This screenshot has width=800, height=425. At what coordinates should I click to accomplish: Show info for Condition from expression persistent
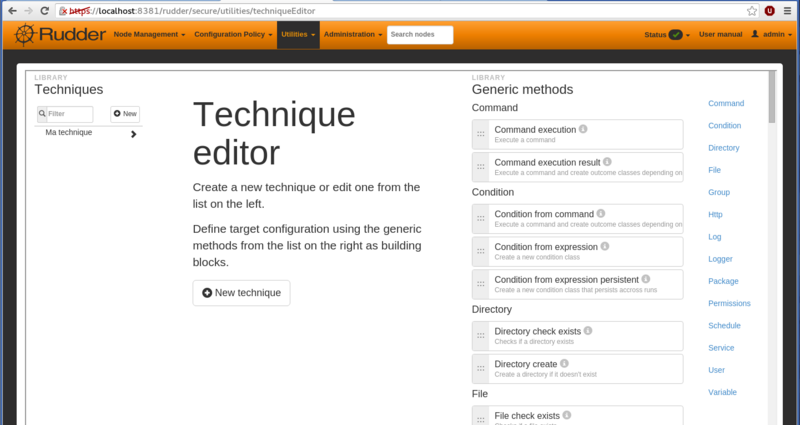point(646,279)
